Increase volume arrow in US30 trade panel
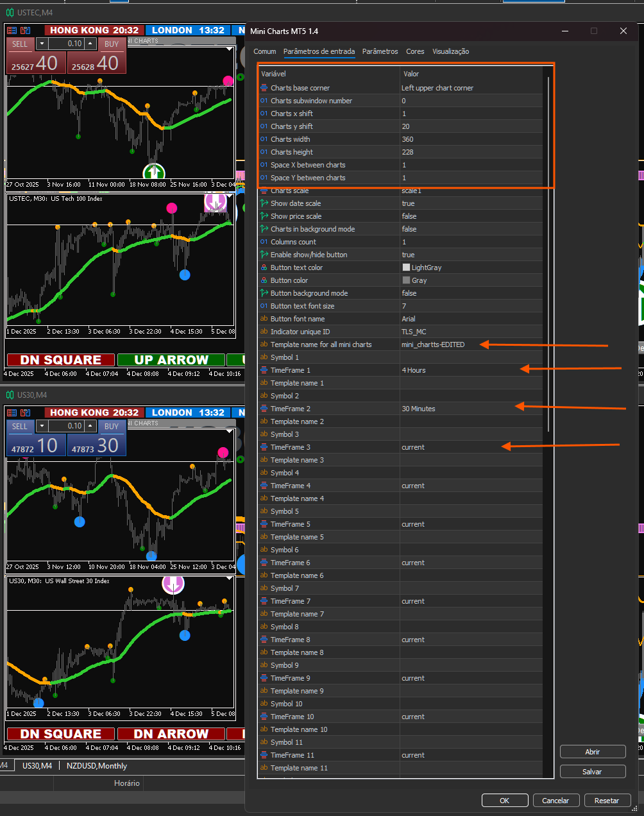This screenshot has width=644, height=816. (x=90, y=426)
